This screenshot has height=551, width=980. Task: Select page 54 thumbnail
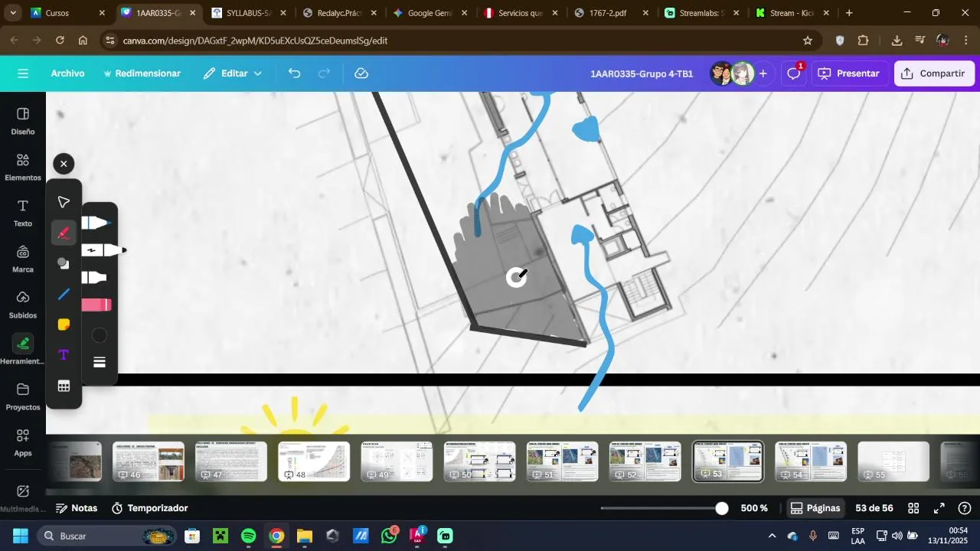click(810, 461)
